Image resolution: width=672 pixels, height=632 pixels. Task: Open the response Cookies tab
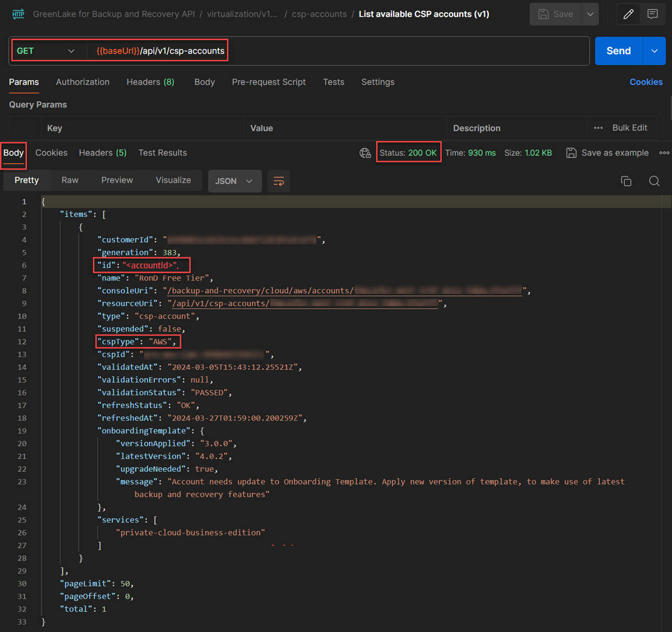tap(51, 153)
